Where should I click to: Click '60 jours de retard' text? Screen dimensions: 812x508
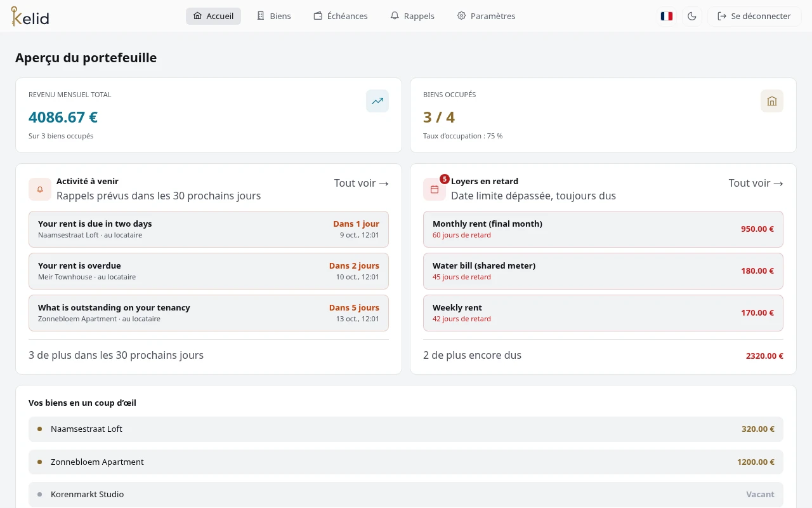coord(462,235)
